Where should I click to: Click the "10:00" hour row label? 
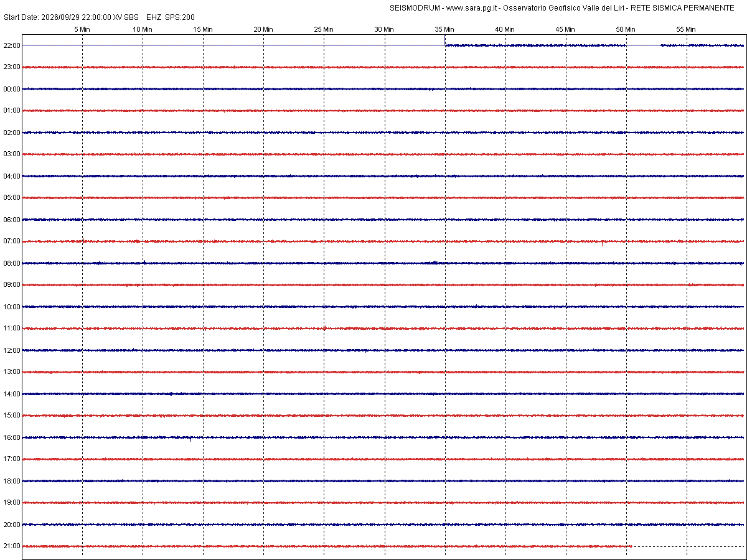[12, 307]
